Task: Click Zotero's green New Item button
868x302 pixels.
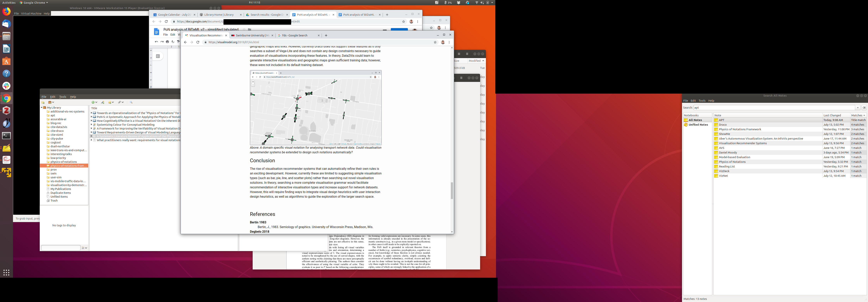Action: coord(93,102)
